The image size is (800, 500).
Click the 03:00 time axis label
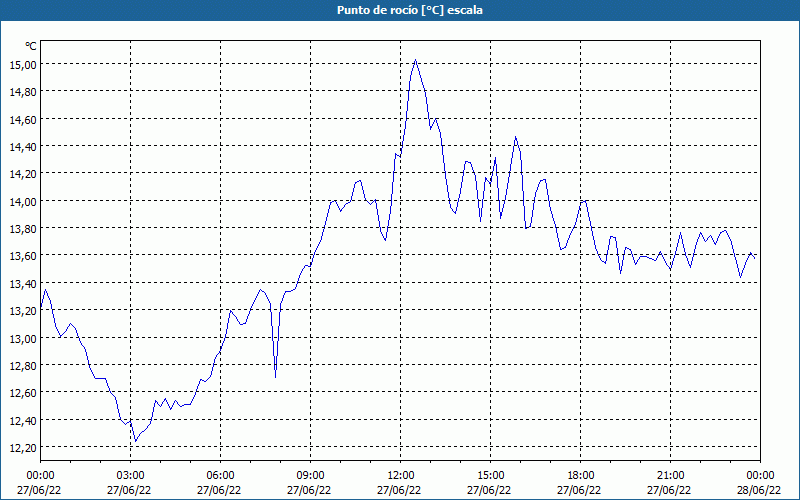(131, 476)
